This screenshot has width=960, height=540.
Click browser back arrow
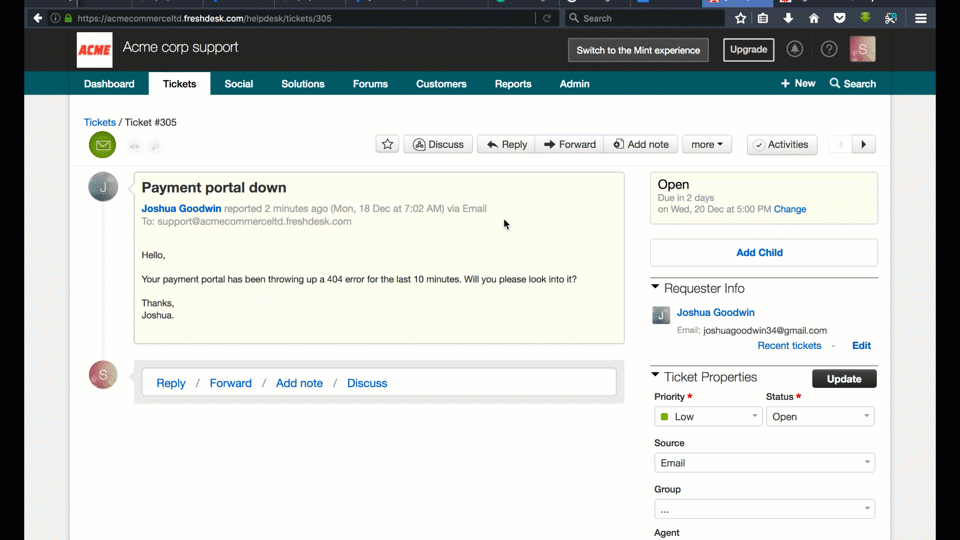(38, 18)
